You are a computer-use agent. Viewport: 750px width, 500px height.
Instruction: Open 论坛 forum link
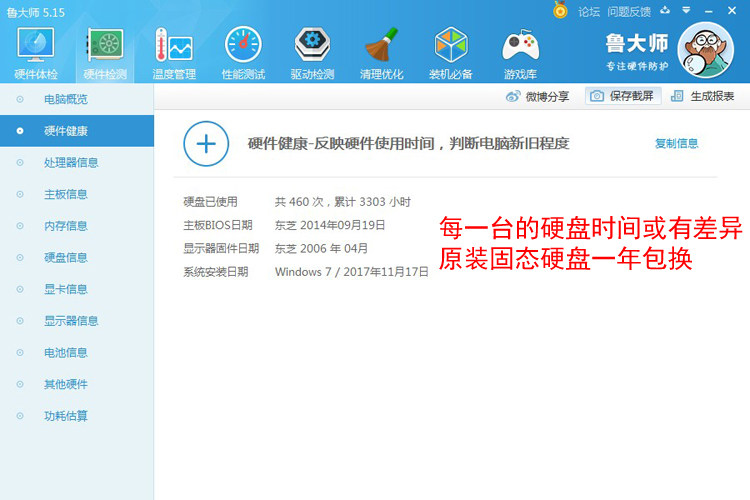[x=589, y=11]
